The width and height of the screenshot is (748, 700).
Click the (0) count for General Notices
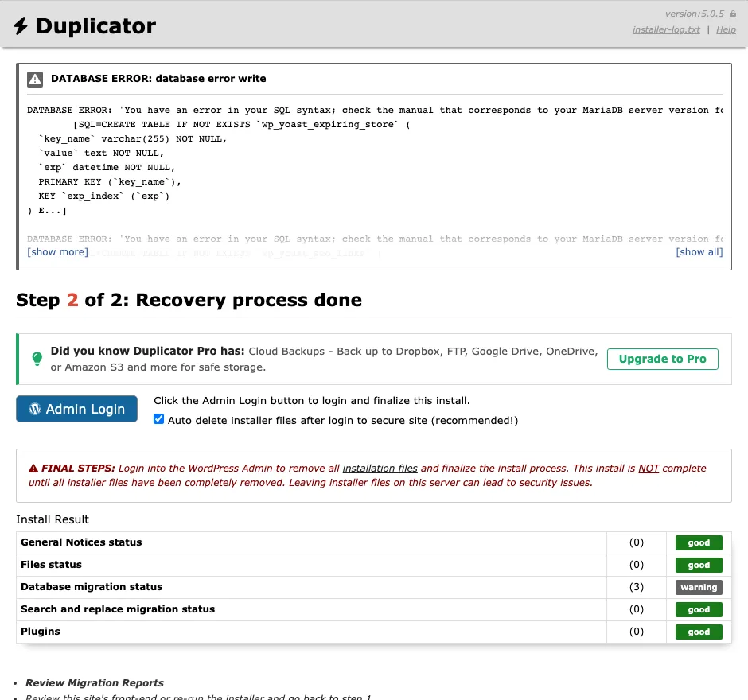(x=637, y=542)
